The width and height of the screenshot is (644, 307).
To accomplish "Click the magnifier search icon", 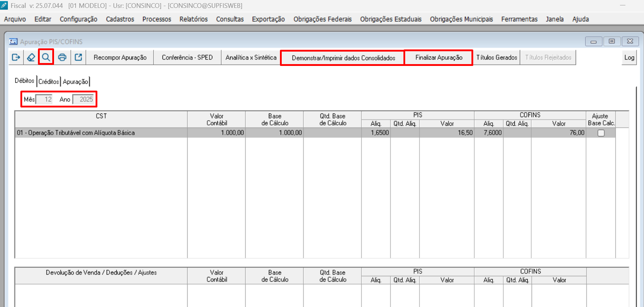I will [x=46, y=57].
